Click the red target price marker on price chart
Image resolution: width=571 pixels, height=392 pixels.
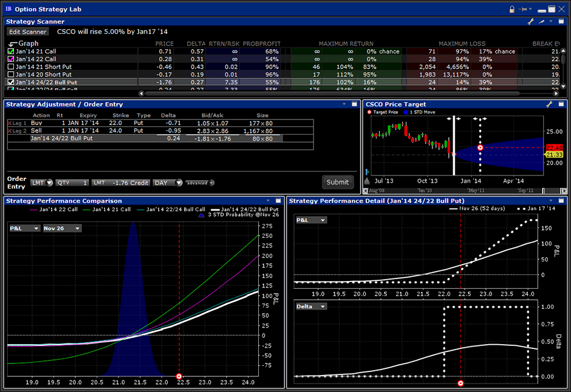tap(480, 147)
